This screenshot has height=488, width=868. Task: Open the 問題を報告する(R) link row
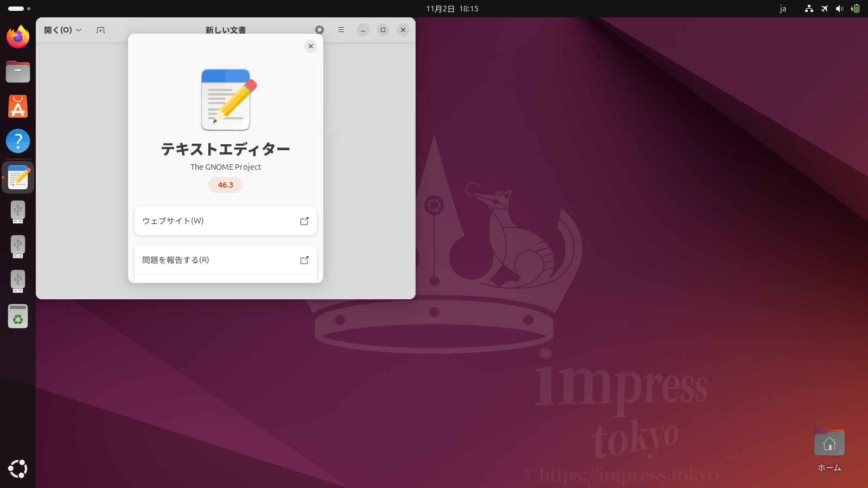point(226,260)
